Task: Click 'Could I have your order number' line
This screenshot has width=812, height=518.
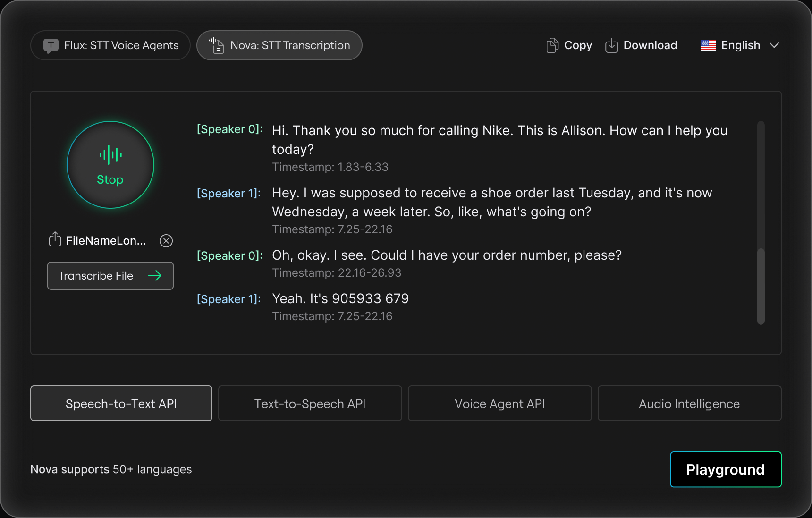Action: 447,255
